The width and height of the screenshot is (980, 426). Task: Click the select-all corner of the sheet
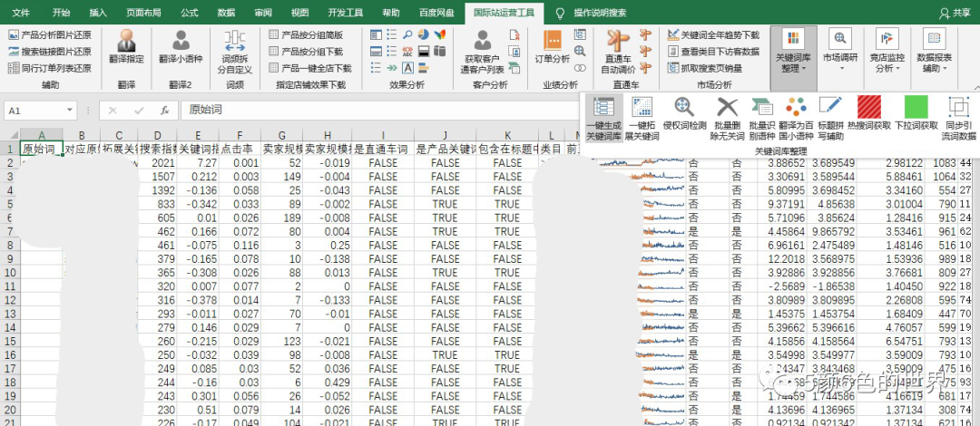tap(10, 136)
